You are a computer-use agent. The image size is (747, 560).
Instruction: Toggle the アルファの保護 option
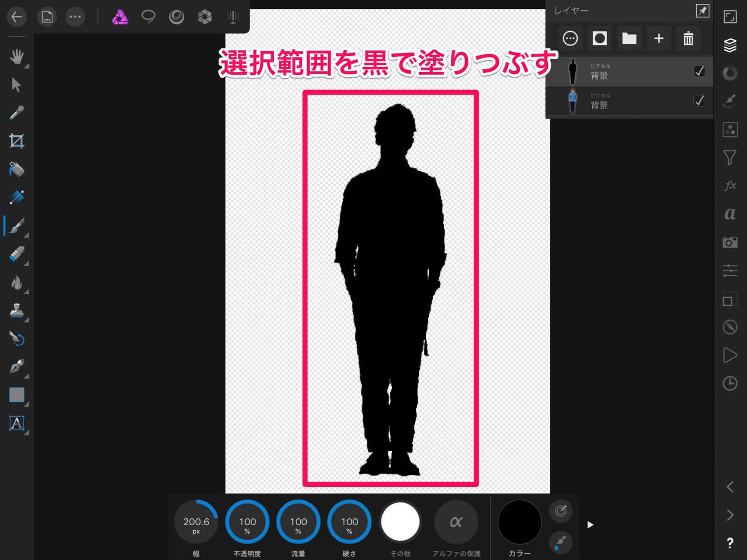click(x=456, y=522)
